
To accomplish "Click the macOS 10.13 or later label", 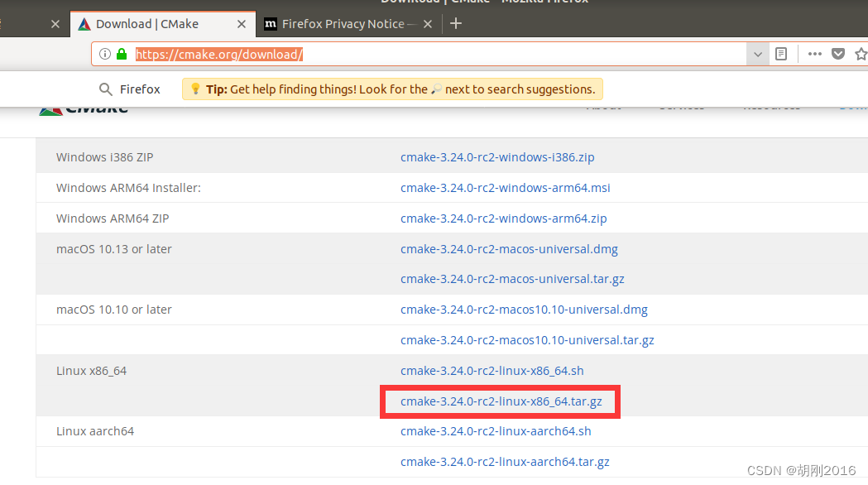I will coord(114,249).
